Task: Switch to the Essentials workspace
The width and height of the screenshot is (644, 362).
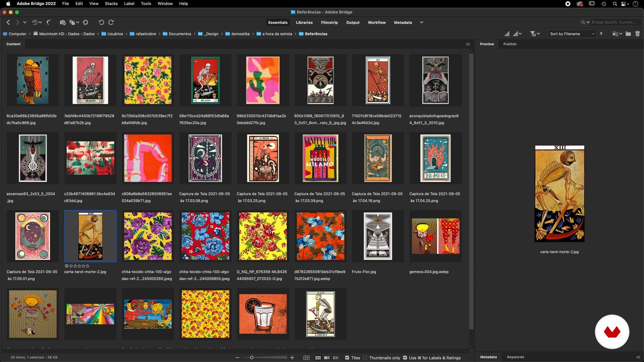Action: (278, 22)
